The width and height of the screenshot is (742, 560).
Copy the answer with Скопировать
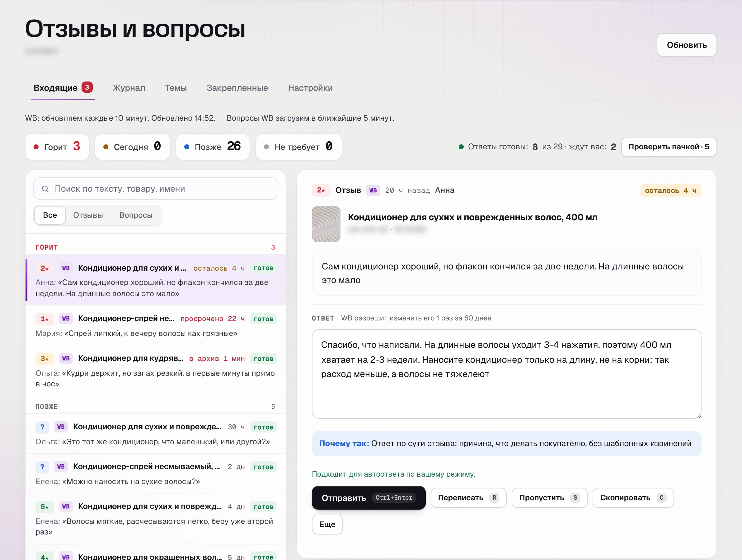633,498
